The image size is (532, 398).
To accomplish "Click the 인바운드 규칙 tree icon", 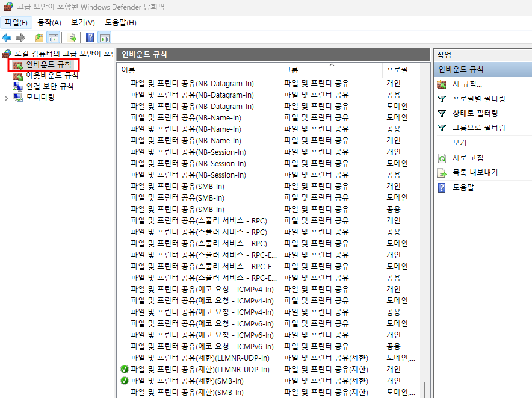I will (17, 65).
